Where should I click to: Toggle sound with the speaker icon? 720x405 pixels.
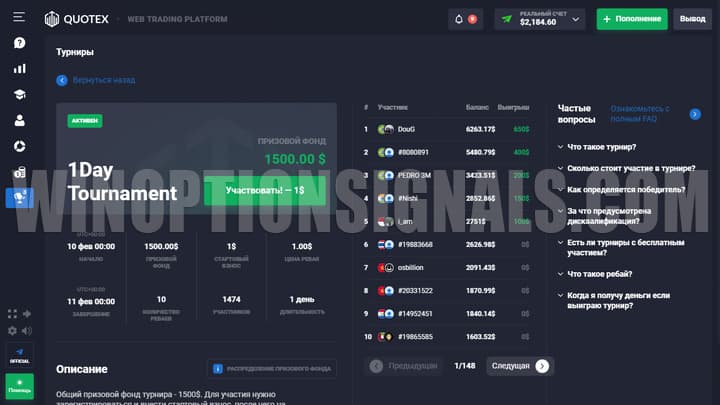coord(26,331)
